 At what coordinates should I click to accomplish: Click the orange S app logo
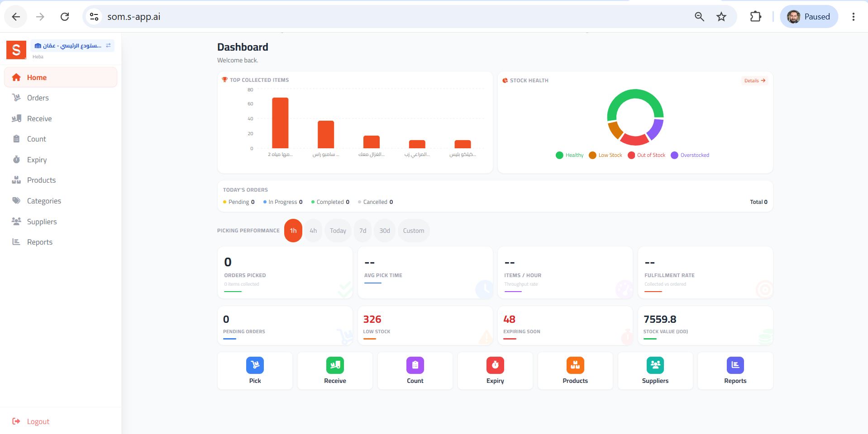[x=16, y=50]
